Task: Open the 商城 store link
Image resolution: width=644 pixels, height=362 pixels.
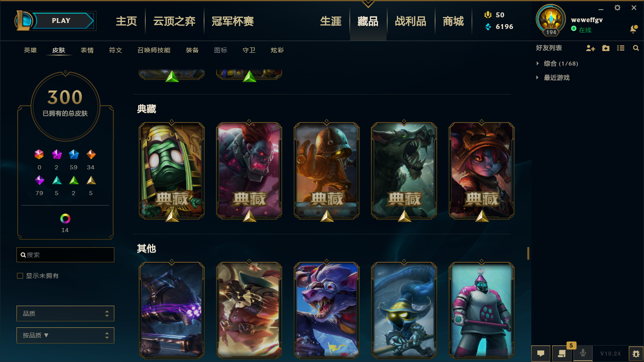Action: (x=453, y=21)
